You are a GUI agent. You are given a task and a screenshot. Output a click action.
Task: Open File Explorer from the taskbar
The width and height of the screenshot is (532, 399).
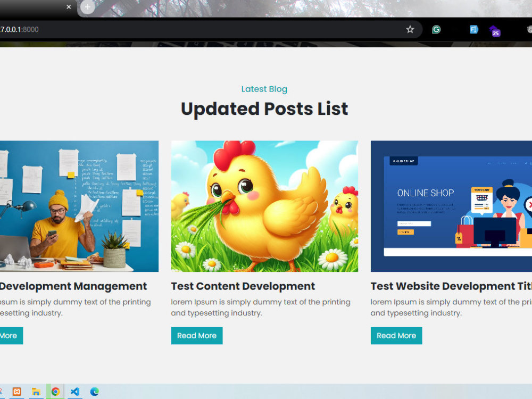click(x=35, y=392)
